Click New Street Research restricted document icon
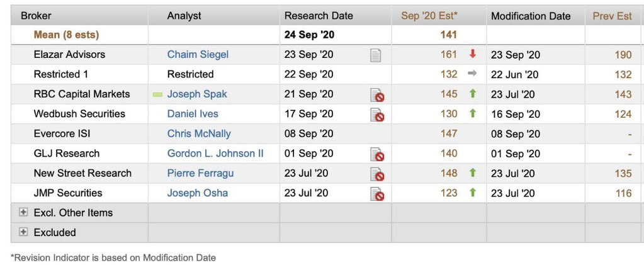644x265 pixels. 377,174
